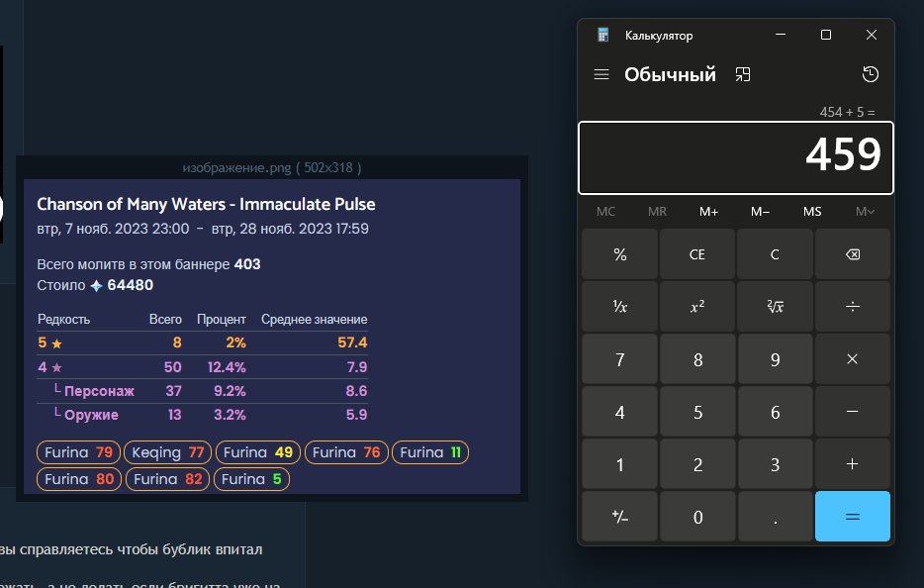Click the plus operator key
The width and height of the screenshot is (924, 588).
tap(852, 464)
